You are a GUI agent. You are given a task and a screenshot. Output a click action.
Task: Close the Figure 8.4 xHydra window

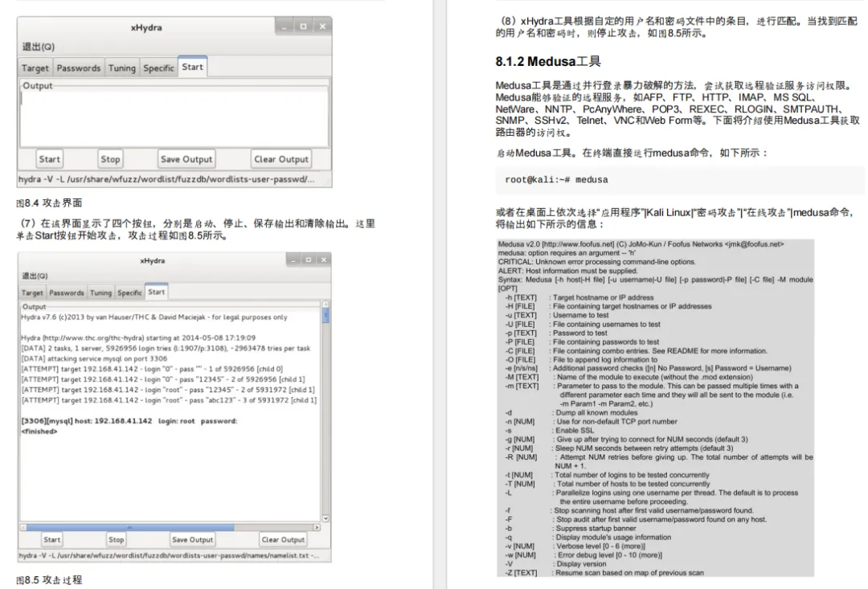click(x=322, y=26)
